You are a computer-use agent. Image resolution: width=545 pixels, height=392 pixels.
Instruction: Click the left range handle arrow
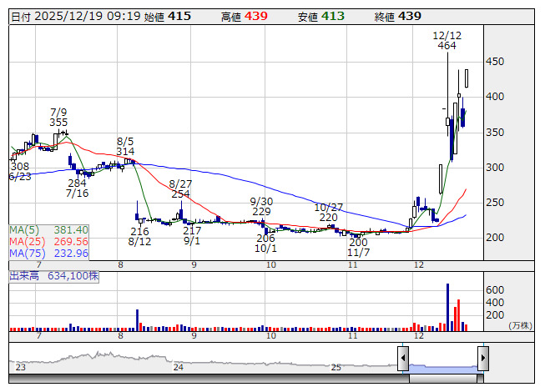click(403, 358)
